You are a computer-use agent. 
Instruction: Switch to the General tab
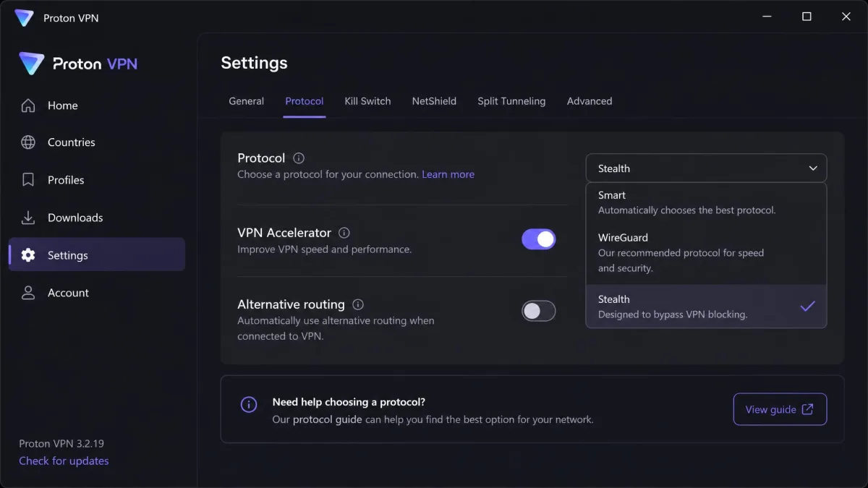(247, 101)
